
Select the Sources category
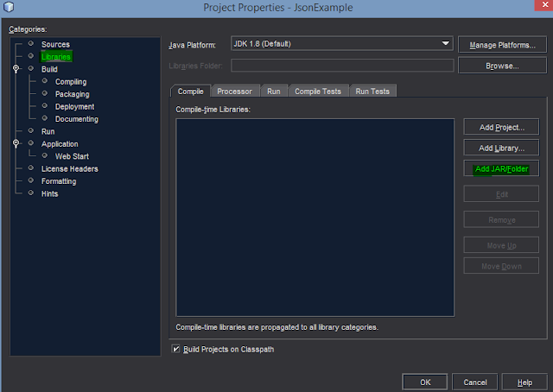[55, 44]
